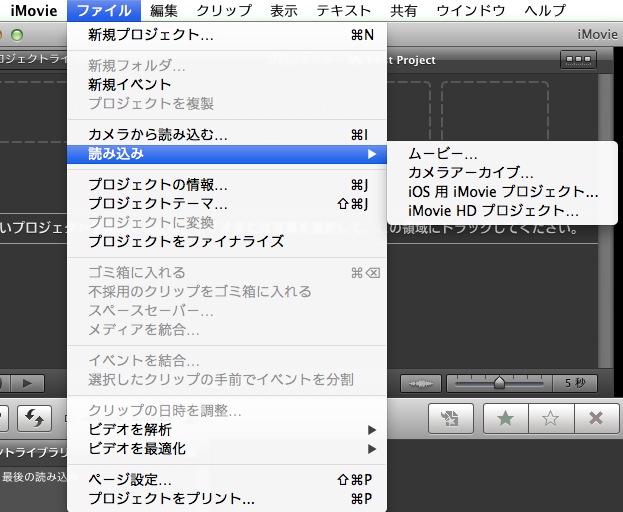Image resolution: width=623 pixels, height=512 pixels.
Task: Open the ヘルプ menu
Action: click(545, 10)
